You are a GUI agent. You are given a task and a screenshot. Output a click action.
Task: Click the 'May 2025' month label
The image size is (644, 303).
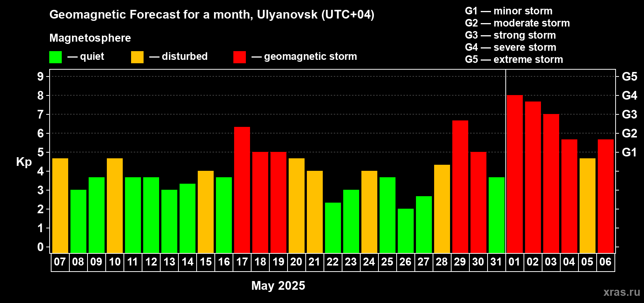[278, 286]
